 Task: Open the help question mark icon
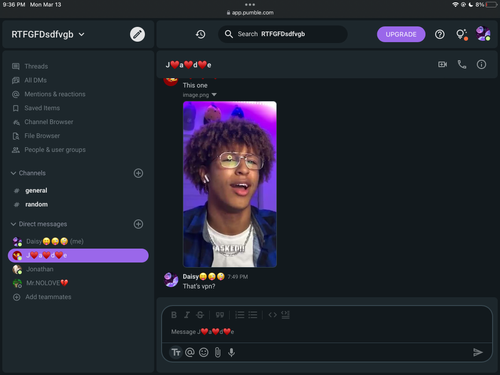click(440, 34)
